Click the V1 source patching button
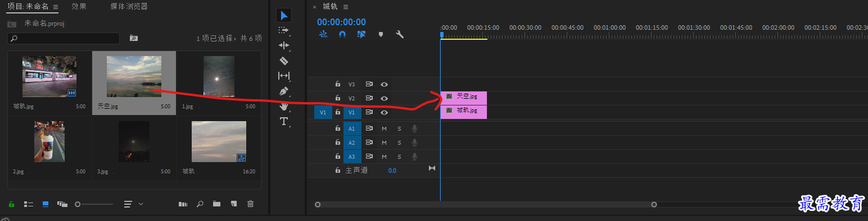 tap(323, 112)
